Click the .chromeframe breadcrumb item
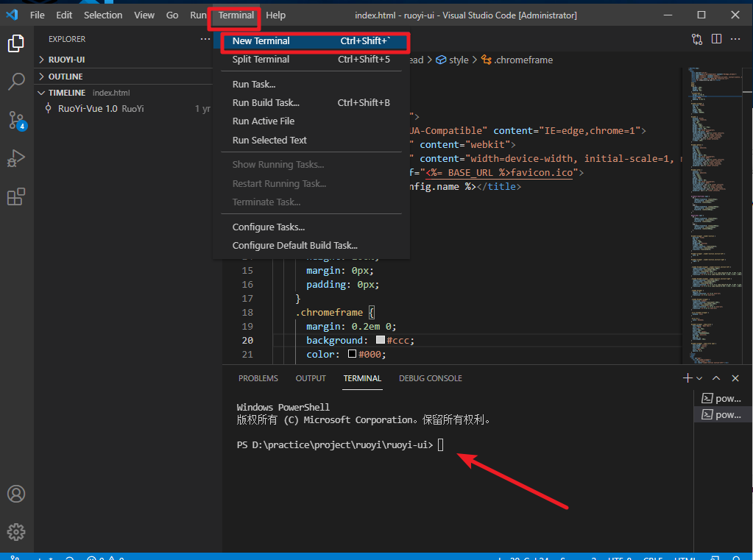Screen dimensions: 753x560 pyautogui.click(x=517, y=60)
